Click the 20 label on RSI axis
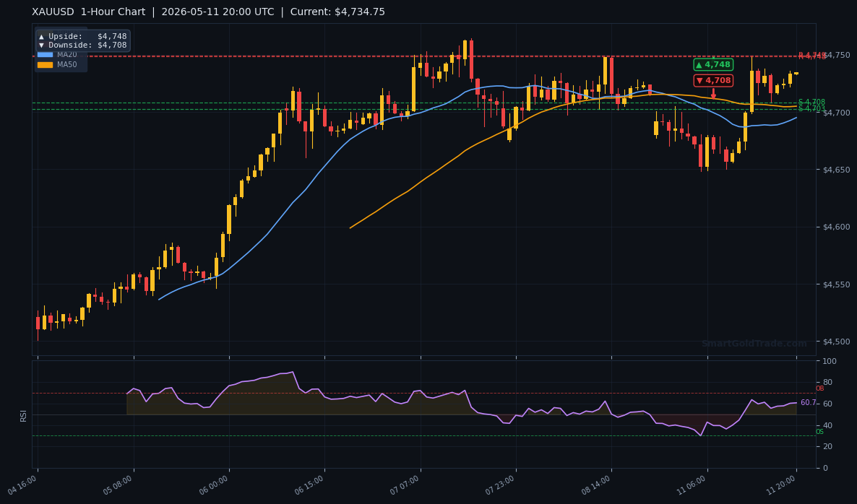The image size is (857, 504). [x=827, y=447]
